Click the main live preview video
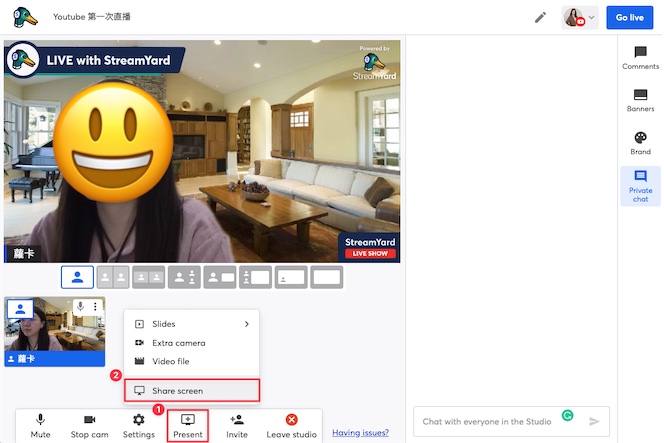The width and height of the screenshot is (664, 443). pos(202,151)
